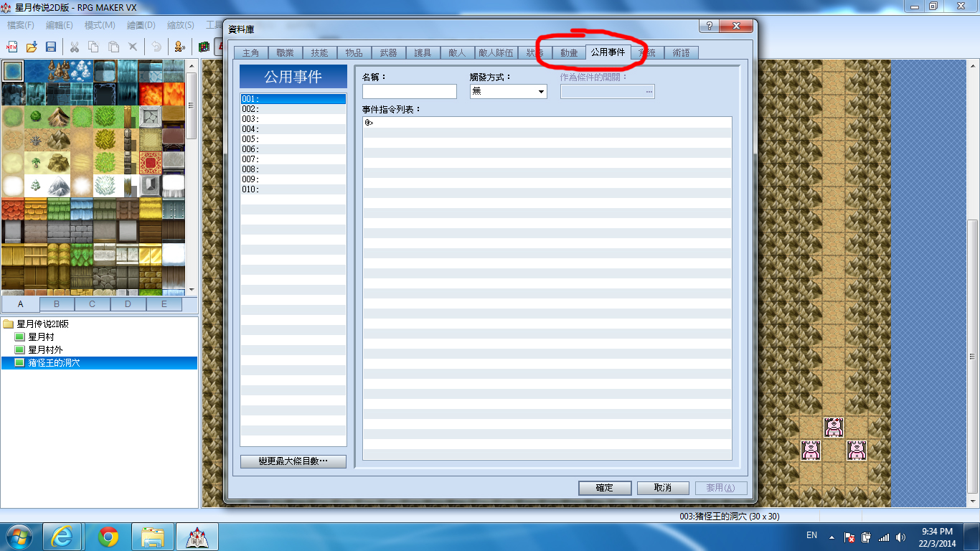Click the Copy toolbar icon

94,47
